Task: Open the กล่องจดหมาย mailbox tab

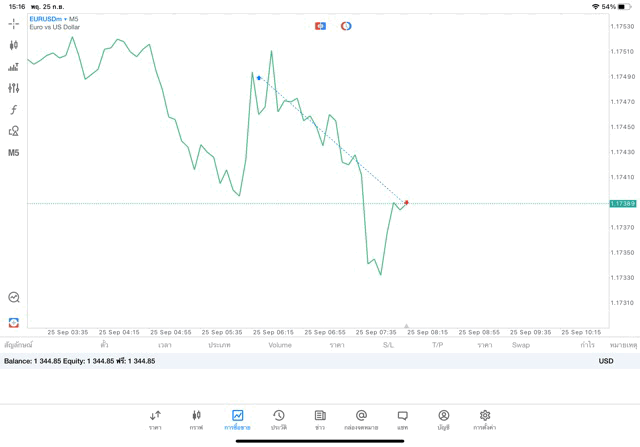Action: [362, 420]
